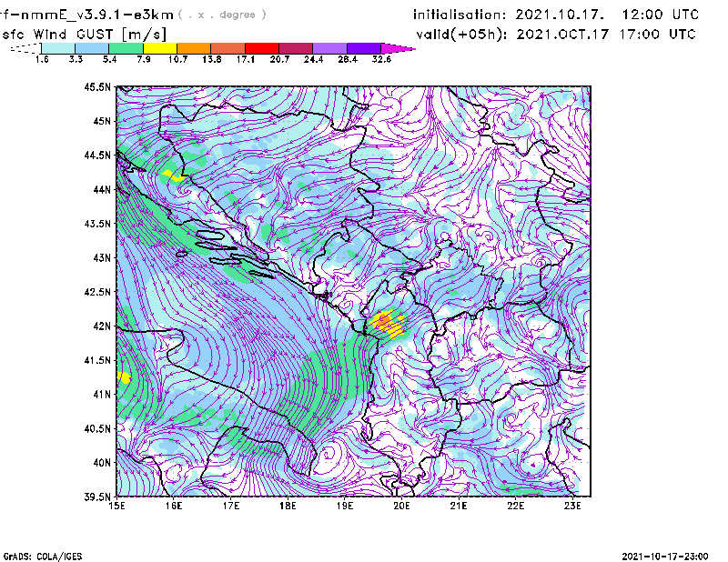Select the orange legend color band
This screenshot has width=728, height=562.
pos(193,47)
